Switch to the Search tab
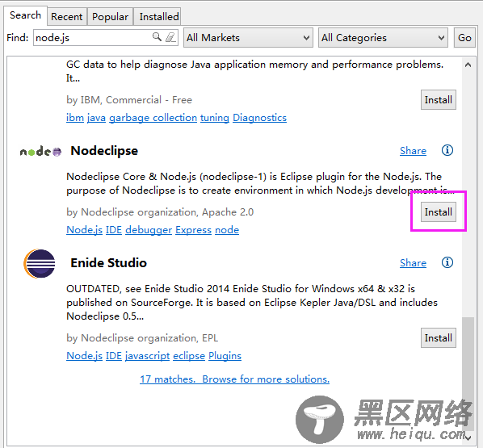The height and width of the screenshot is (448, 483). pos(25,15)
